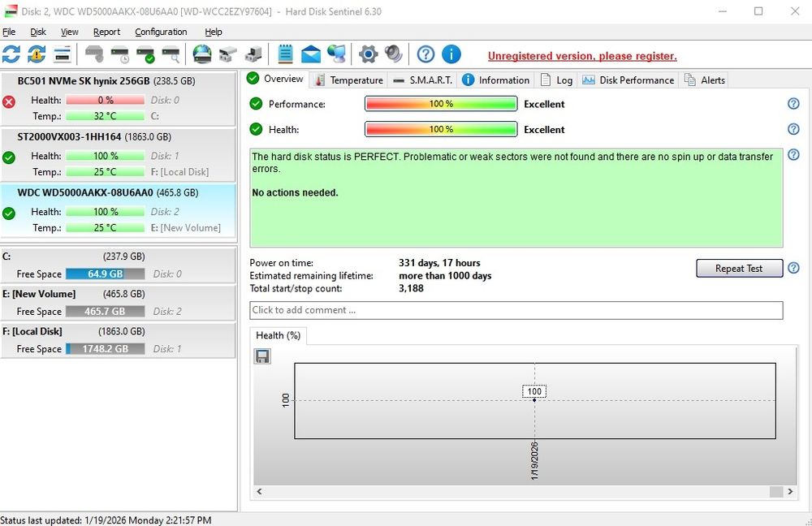Viewport: 812px width, 526px height.
Task: Click the 100 data point on health chart
Action: [534, 399]
